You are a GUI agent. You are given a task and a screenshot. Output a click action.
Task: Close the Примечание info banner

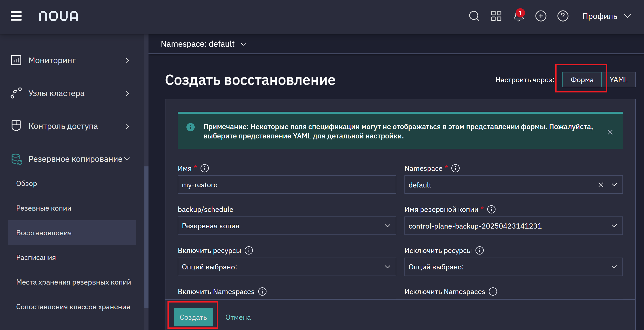click(610, 132)
